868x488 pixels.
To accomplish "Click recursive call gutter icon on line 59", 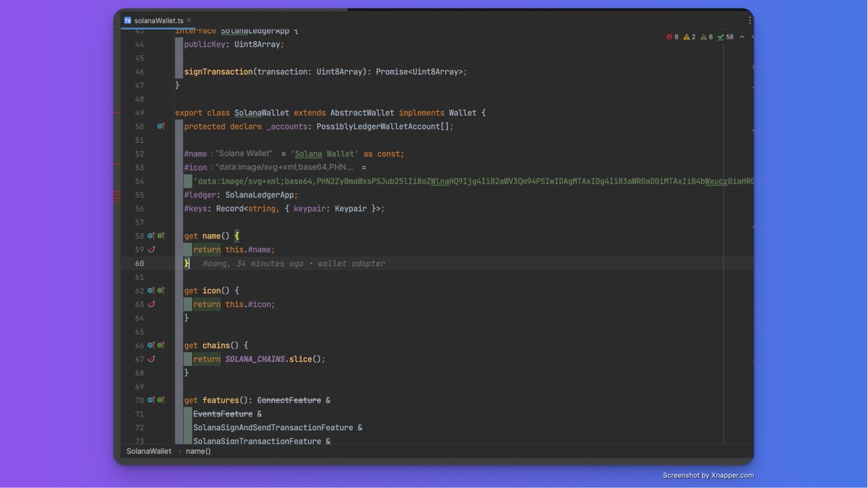I will (150, 249).
